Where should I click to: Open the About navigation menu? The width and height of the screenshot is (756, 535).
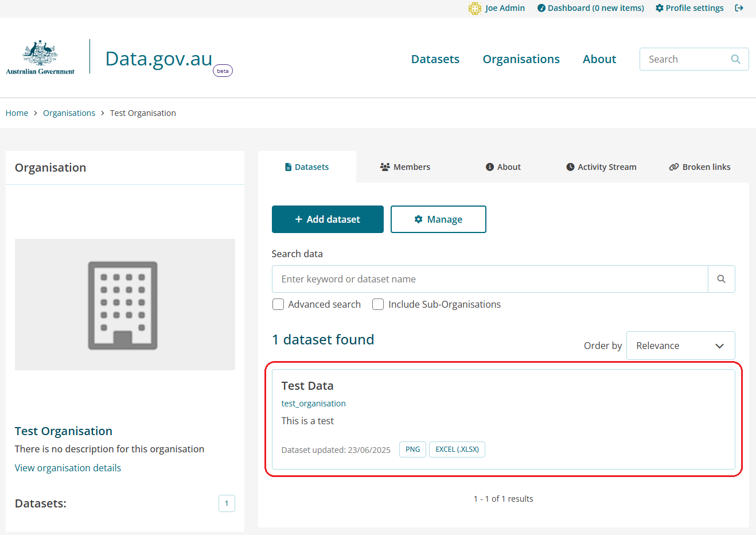click(599, 59)
